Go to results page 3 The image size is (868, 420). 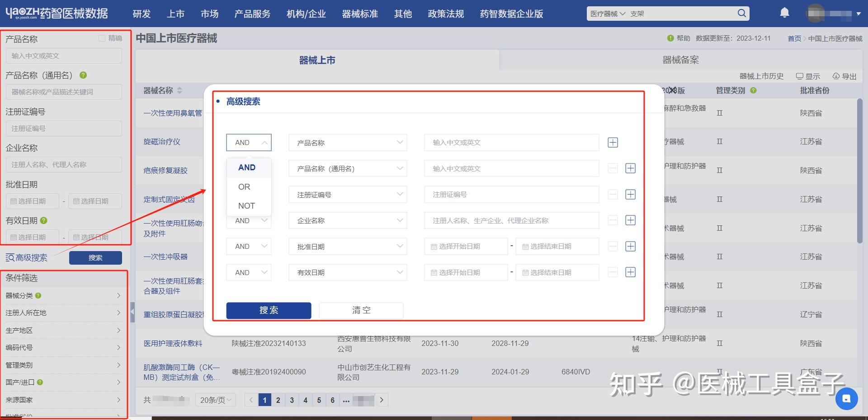[x=292, y=400]
